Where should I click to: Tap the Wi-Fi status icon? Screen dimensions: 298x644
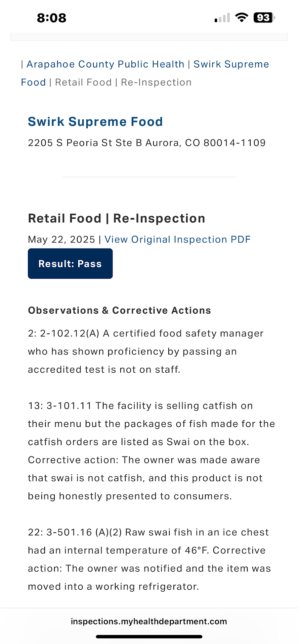point(242,17)
